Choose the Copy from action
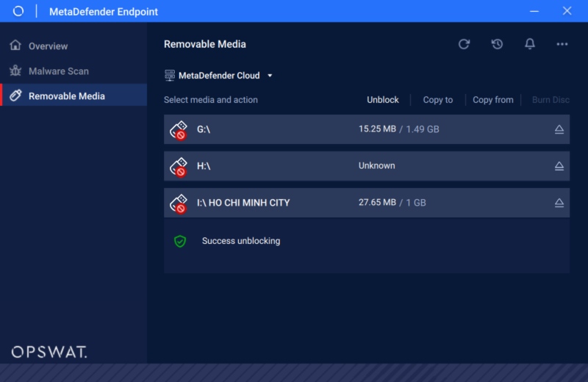The image size is (588, 382). pyautogui.click(x=492, y=100)
